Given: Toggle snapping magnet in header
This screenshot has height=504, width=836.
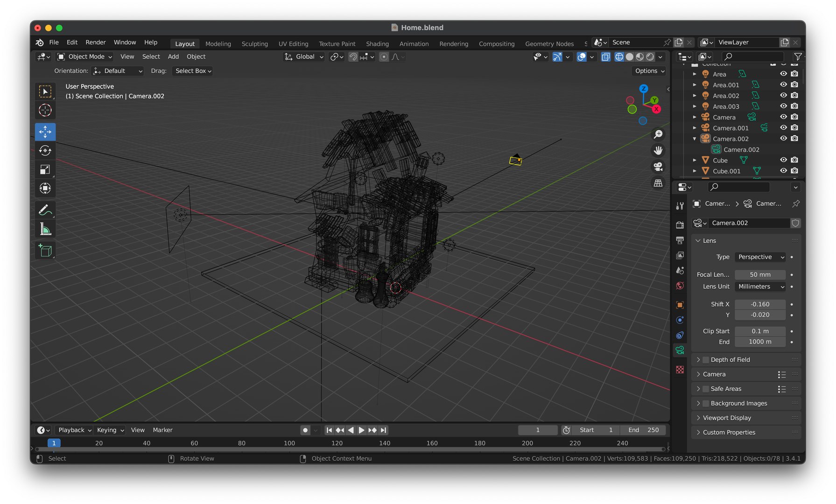Looking at the screenshot, I should (353, 57).
